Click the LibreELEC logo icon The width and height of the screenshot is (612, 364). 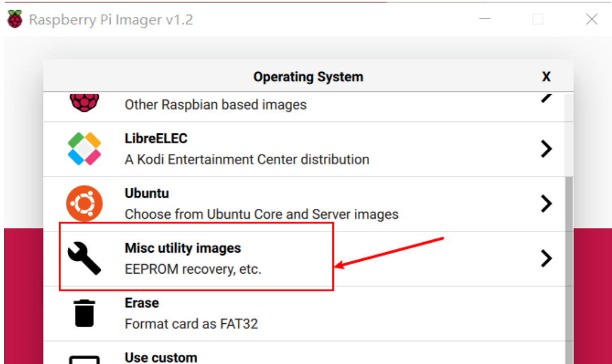point(84,149)
